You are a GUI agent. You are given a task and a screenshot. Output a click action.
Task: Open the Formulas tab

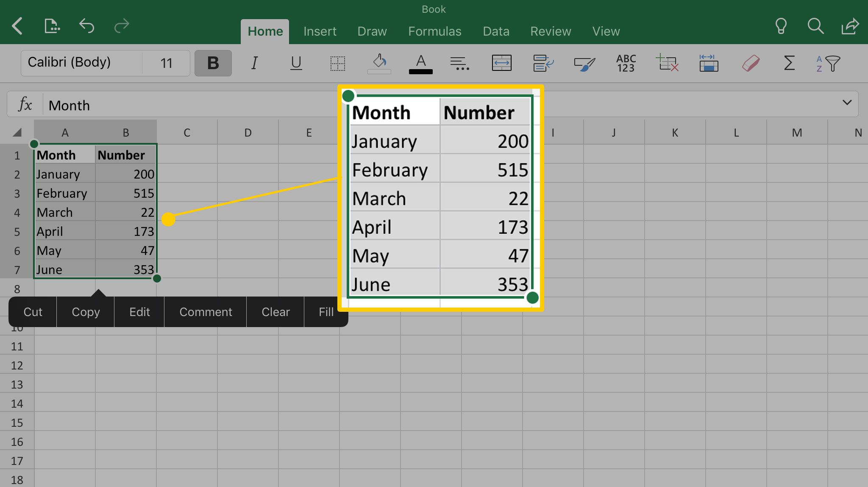[x=434, y=31]
